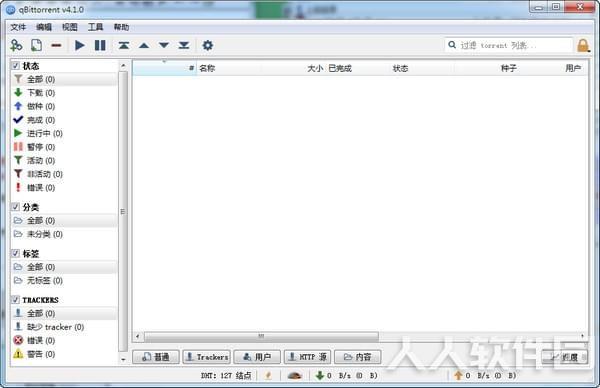Move torrent to top of queue

(x=124, y=46)
